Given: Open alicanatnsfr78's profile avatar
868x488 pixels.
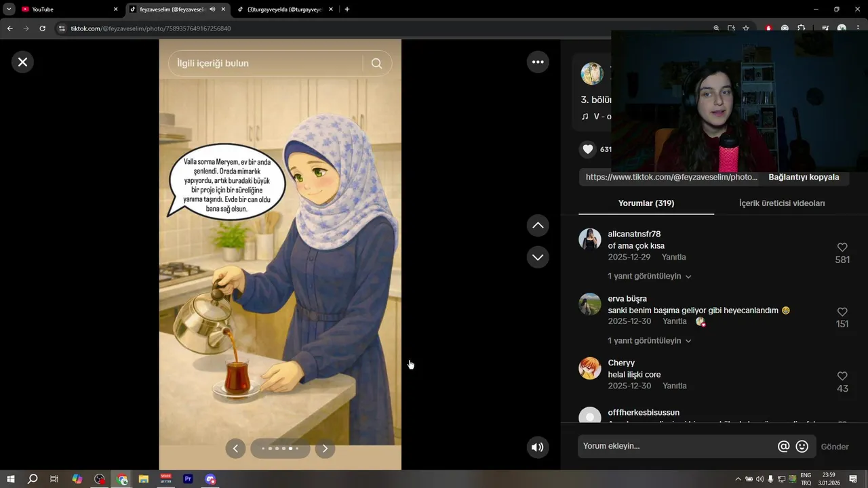Looking at the screenshot, I should tap(590, 239).
